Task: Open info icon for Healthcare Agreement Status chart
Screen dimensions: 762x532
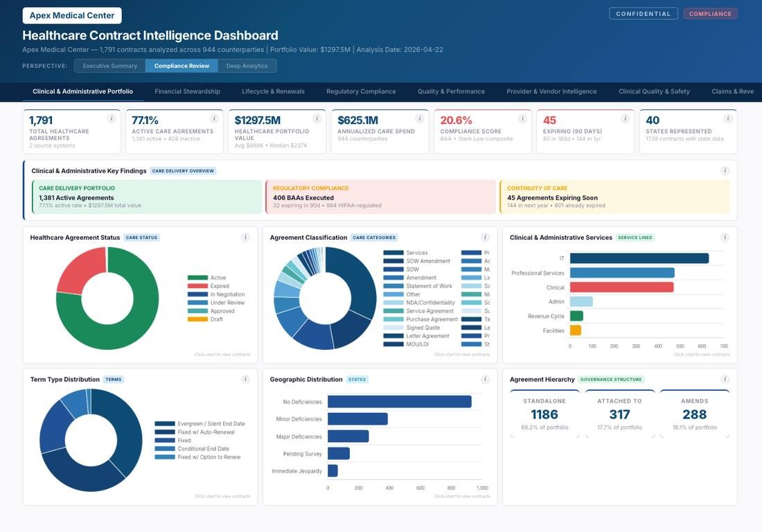Action: [x=245, y=237]
